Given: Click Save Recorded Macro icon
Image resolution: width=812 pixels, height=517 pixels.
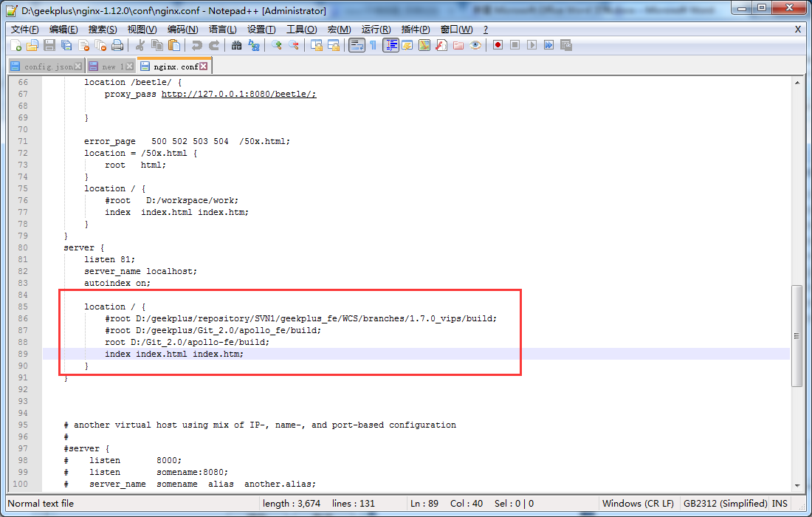Looking at the screenshot, I should [566, 45].
